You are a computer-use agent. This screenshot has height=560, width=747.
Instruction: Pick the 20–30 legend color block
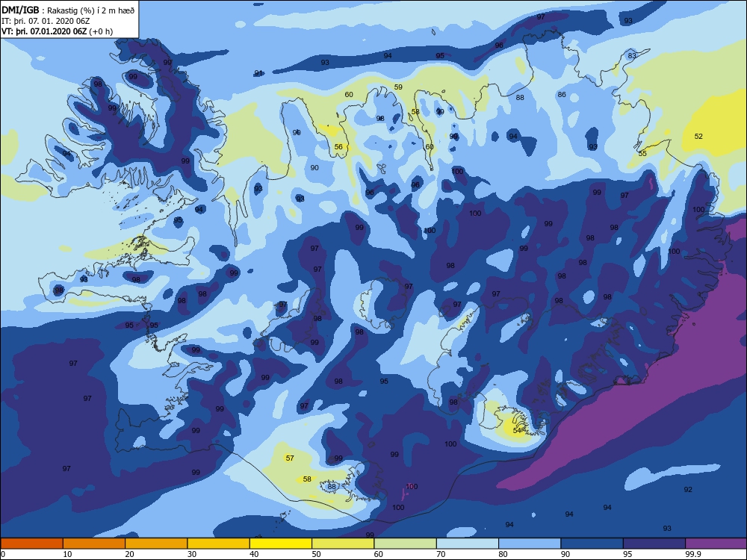coord(156,544)
